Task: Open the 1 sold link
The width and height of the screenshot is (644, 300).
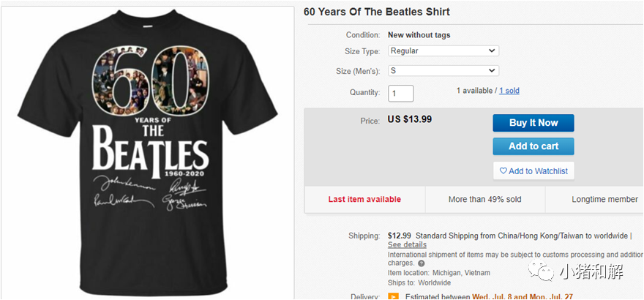Action: 509,91
